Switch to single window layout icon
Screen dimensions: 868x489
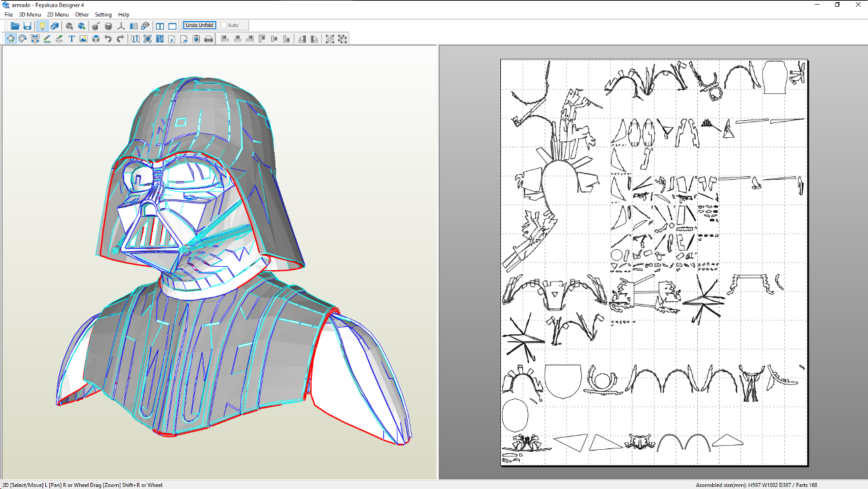click(x=173, y=26)
